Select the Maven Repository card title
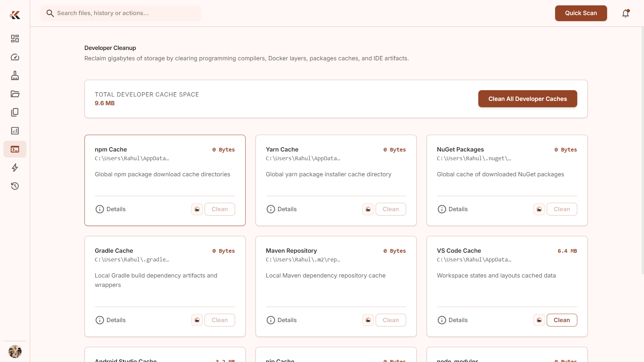This screenshot has width=644, height=362. click(291, 251)
